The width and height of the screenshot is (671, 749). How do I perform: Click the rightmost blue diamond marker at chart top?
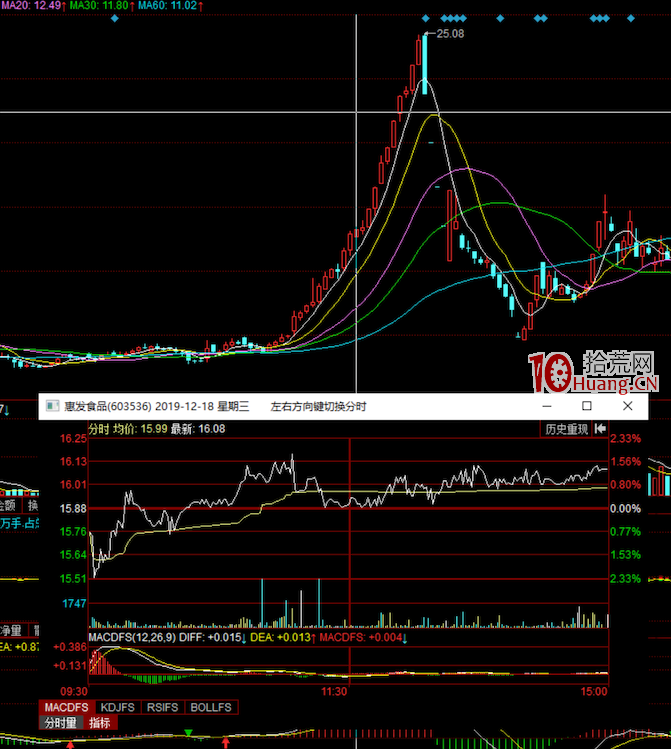(631, 19)
